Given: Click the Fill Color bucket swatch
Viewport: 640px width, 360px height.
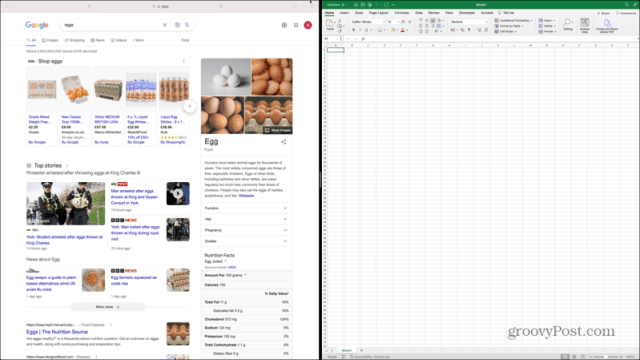Looking at the screenshot, I should 393,30.
